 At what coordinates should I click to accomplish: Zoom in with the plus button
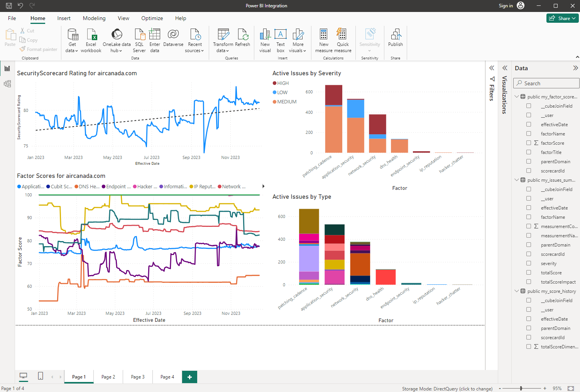[x=545, y=388]
